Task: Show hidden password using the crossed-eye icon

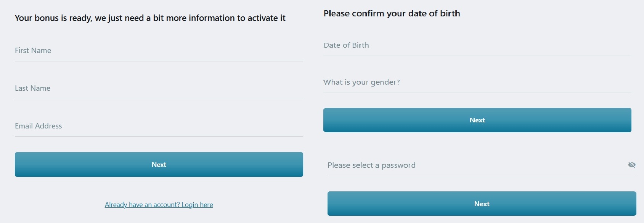Action: pos(632,165)
